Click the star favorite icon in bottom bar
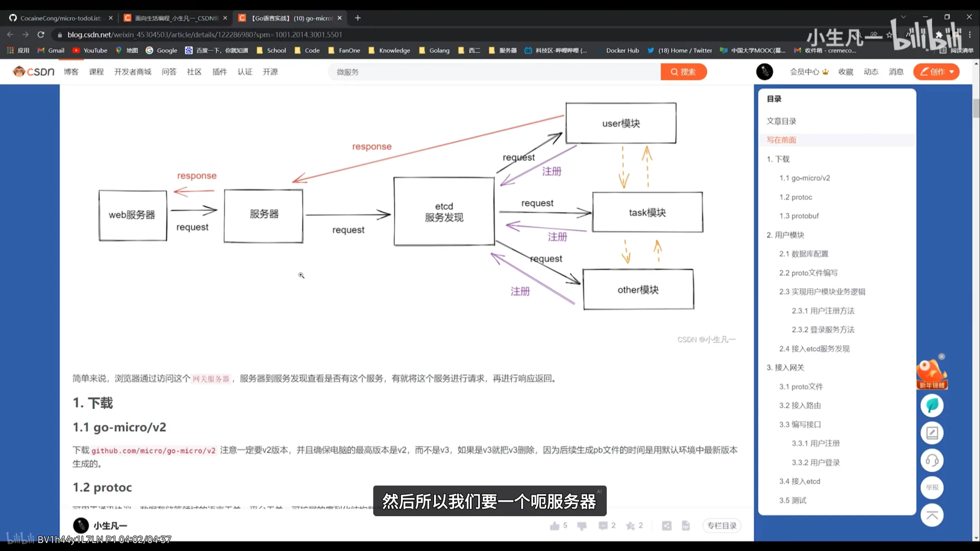980x551 pixels. point(630,526)
